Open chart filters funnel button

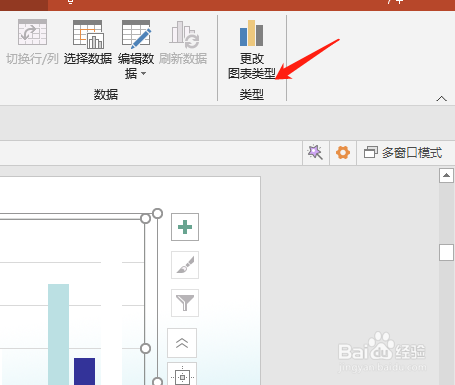click(185, 303)
